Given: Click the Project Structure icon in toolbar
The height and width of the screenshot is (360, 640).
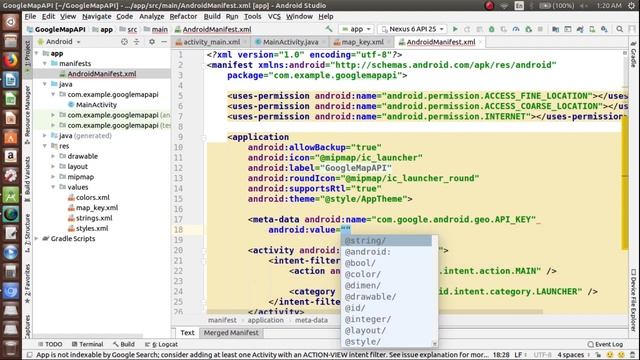Looking at the screenshot, I should (x=556, y=29).
